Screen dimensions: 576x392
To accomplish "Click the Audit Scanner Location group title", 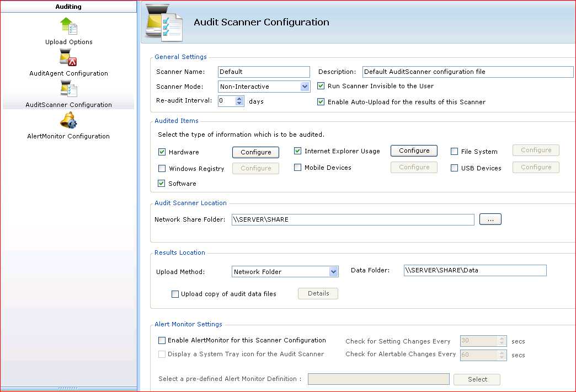I will click(190, 203).
